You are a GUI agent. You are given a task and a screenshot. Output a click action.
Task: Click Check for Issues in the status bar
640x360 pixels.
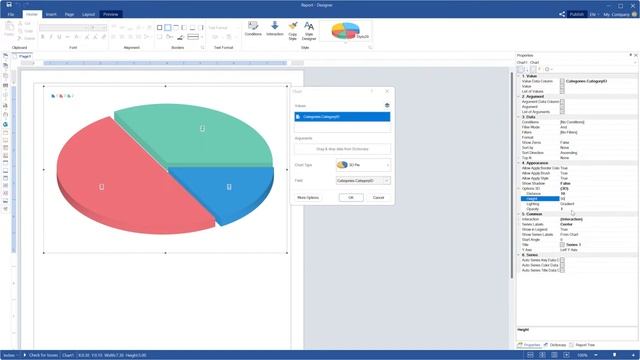tap(41, 355)
